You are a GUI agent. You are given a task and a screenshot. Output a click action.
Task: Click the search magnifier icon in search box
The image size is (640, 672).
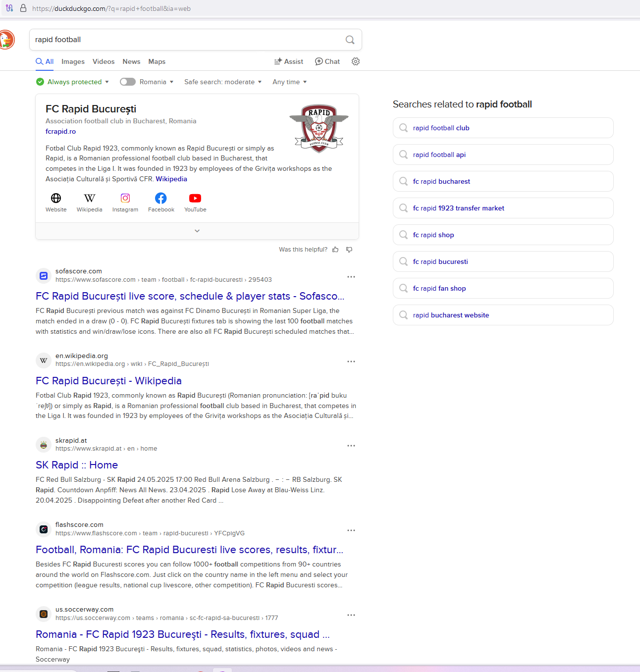point(350,40)
